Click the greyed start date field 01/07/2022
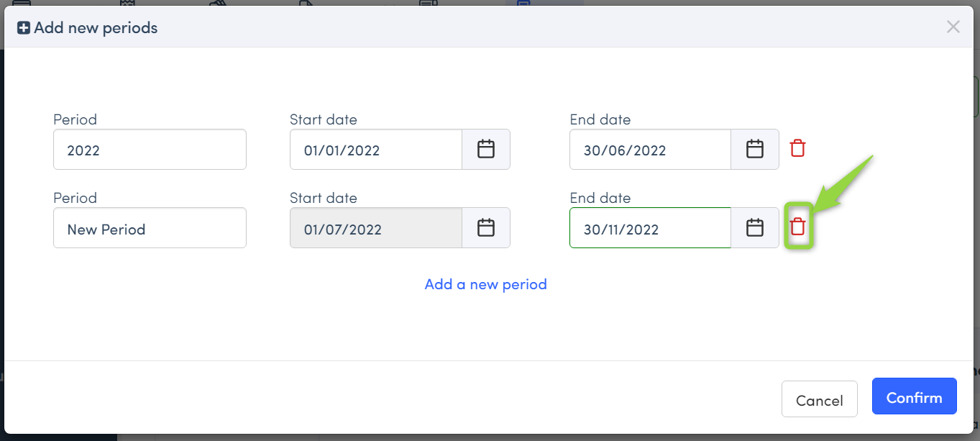 375,228
